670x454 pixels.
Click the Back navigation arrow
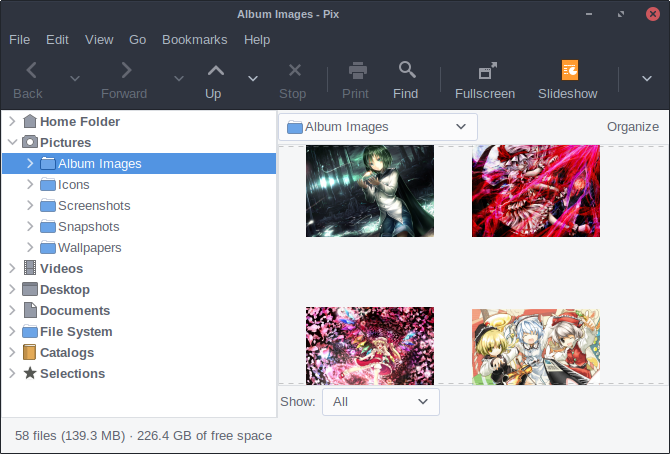pos(32,71)
